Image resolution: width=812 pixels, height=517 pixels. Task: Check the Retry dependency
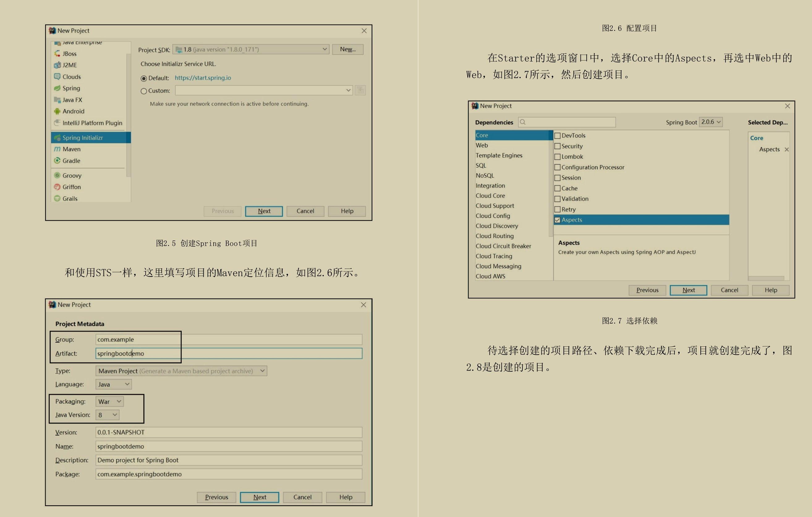(557, 209)
